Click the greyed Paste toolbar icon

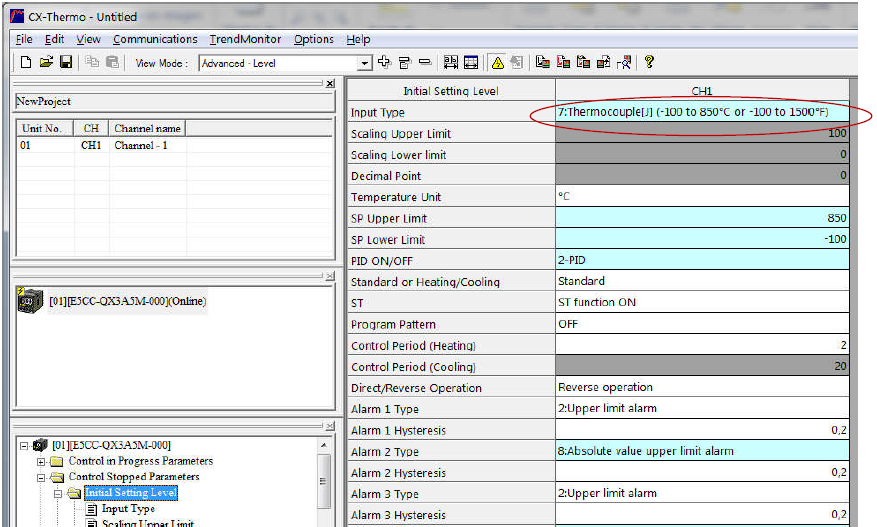coord(112,62)
